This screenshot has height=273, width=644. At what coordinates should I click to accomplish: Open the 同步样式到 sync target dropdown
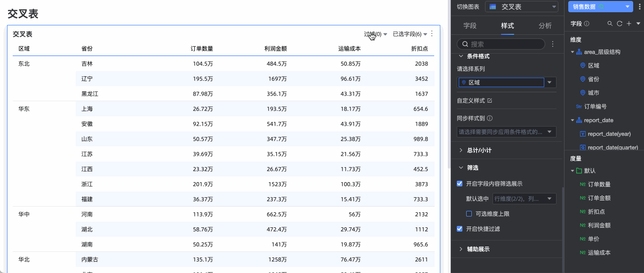pos(507,132)
